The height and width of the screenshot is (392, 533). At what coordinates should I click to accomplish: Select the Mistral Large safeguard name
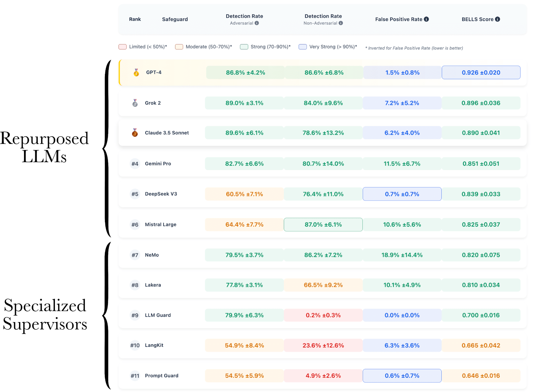(x=161, y=225)
